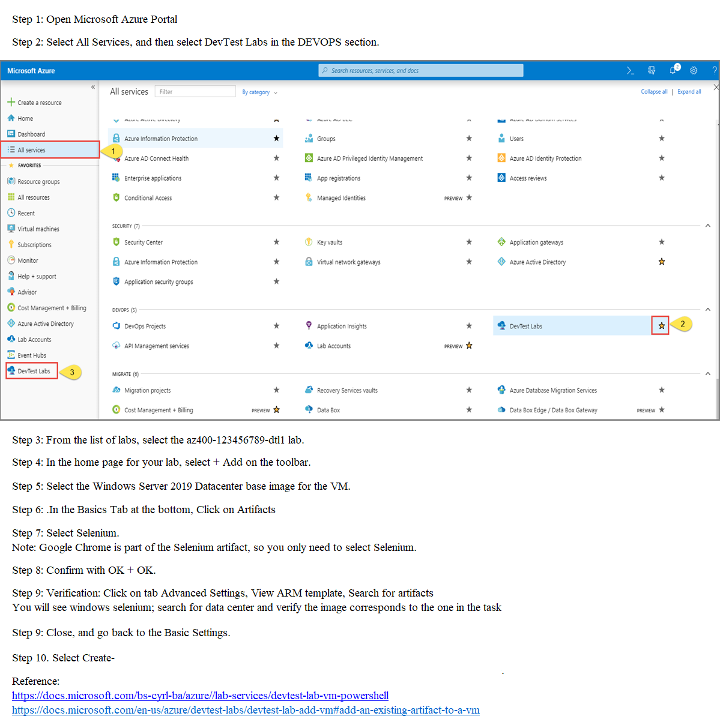Click the Application Insights lightbulb icon

309,326
